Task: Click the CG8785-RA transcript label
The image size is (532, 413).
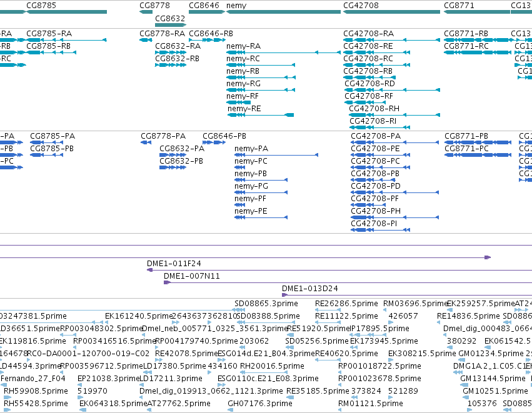Action: 49,34
